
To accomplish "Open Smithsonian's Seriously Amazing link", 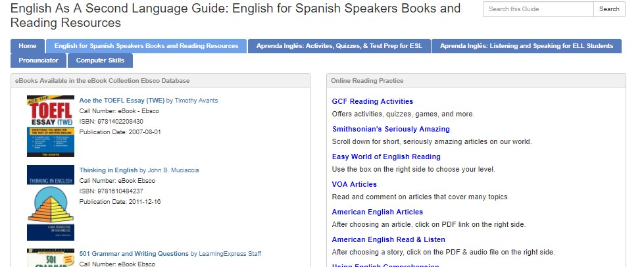I will pos(391,129).
